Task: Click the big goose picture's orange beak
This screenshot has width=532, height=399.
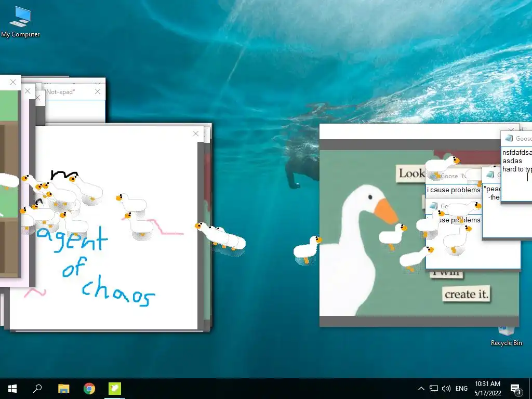Action: point(386,211)
